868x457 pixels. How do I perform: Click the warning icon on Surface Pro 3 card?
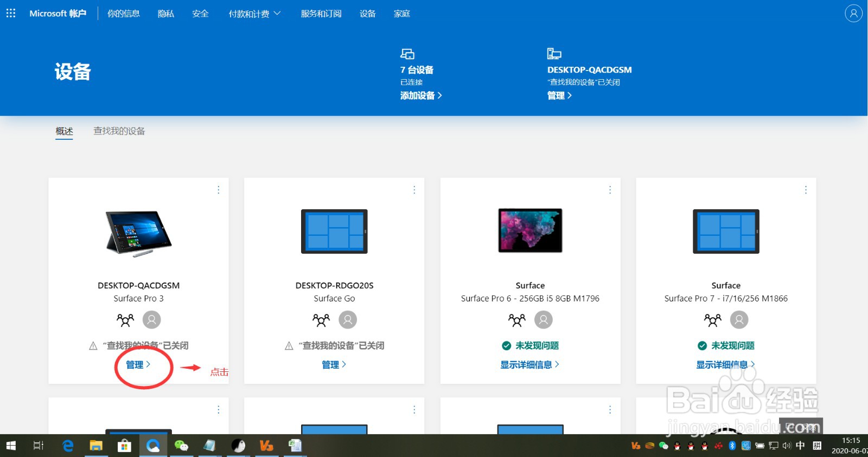click(x=93, y=346)
